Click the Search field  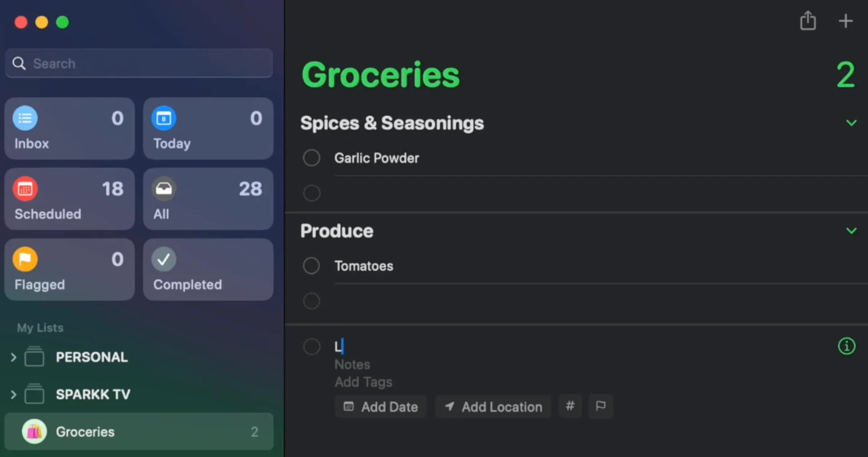(138, 63)
